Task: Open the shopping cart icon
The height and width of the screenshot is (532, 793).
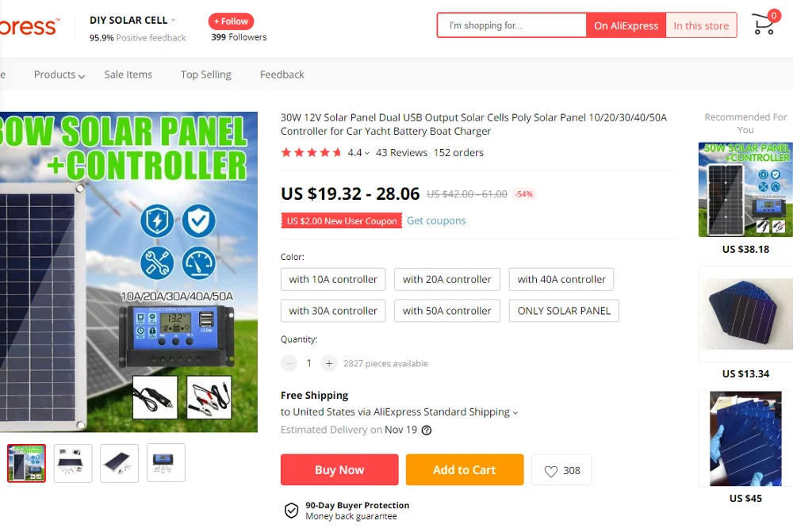Action: point(764,23)
